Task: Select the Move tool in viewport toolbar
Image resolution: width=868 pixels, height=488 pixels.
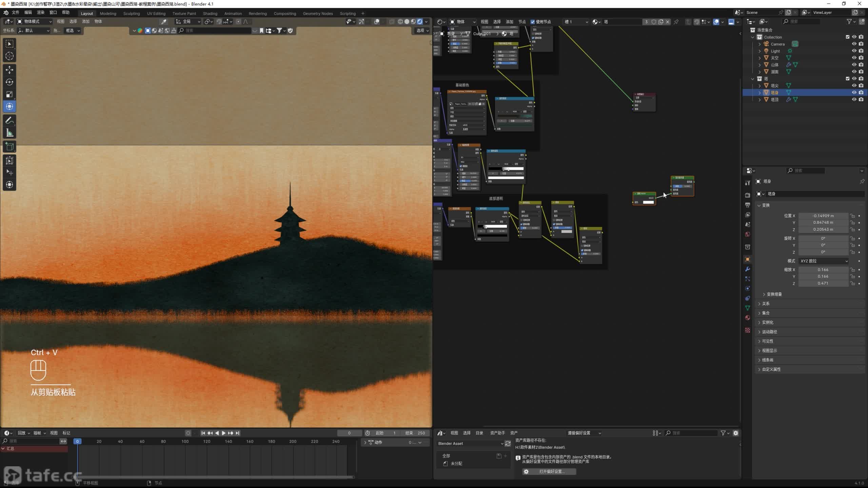Action: [x=9, y=70]
